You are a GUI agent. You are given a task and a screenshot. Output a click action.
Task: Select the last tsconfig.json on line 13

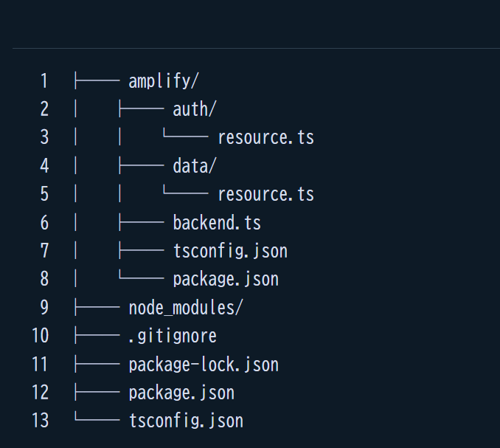tap(186, 421)
